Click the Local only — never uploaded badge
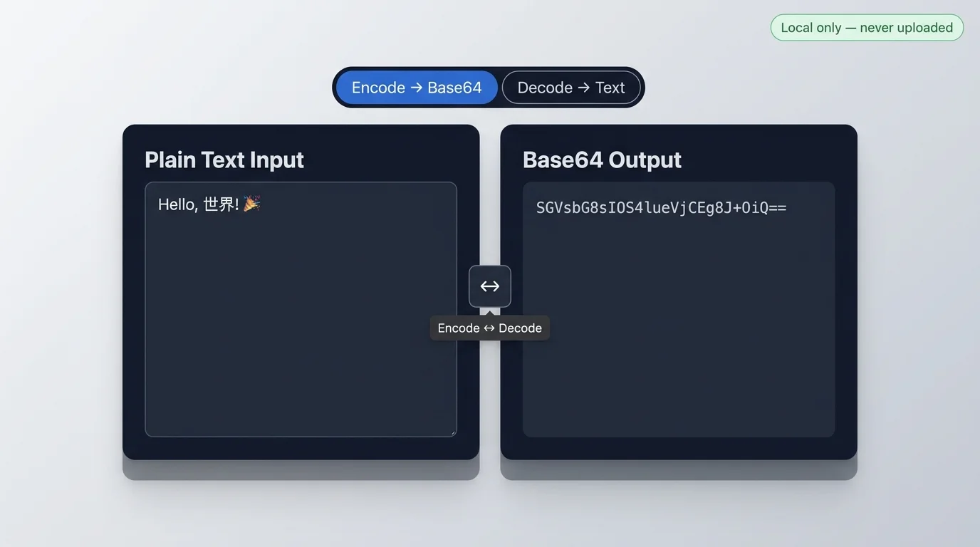Screen dimensions: 980x547 866,27
